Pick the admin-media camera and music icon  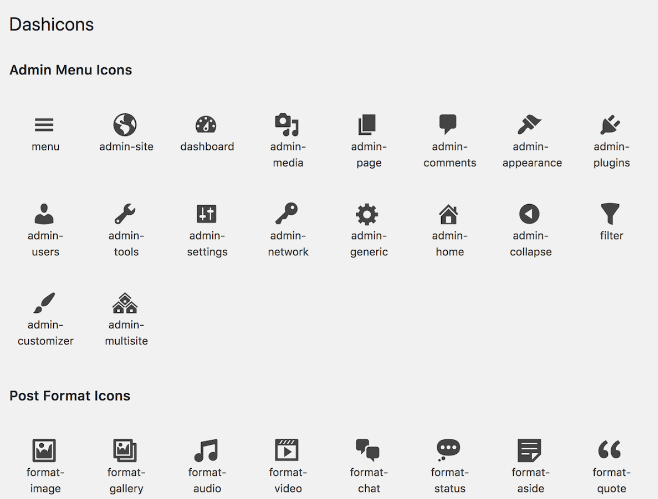click(x=287, y=125)
